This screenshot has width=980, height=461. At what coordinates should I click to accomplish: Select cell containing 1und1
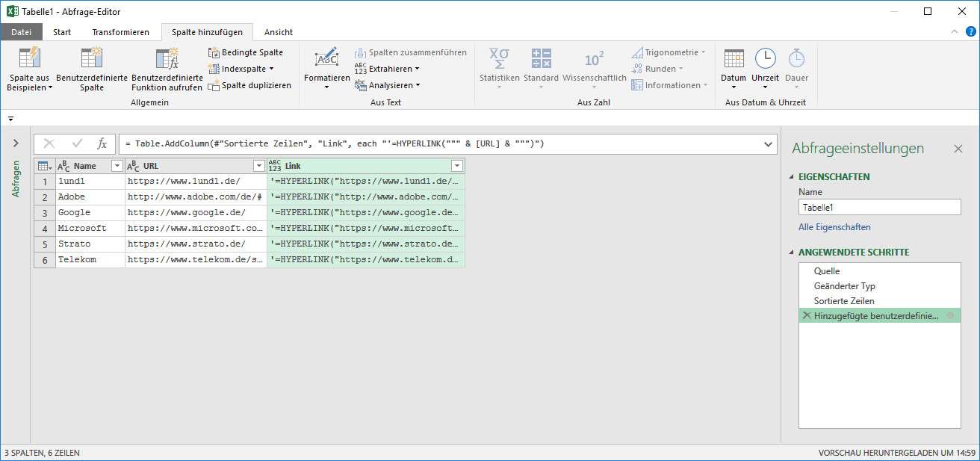pos(90,181)
